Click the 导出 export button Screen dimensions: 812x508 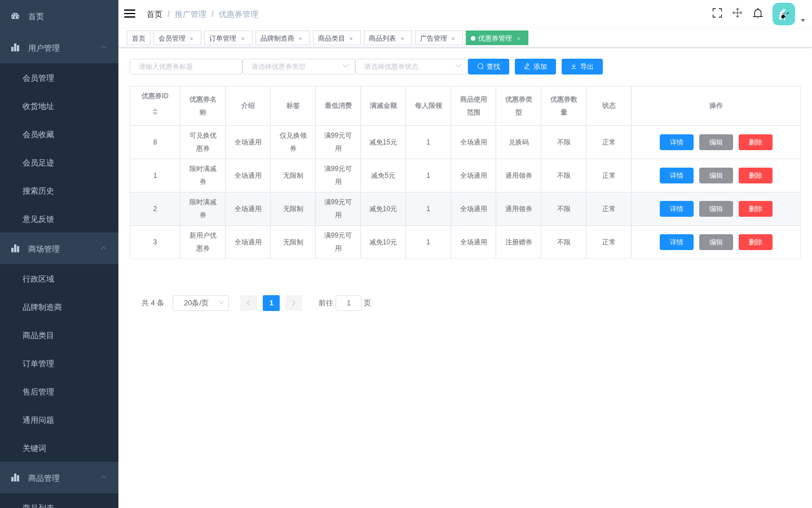(582, 67)
